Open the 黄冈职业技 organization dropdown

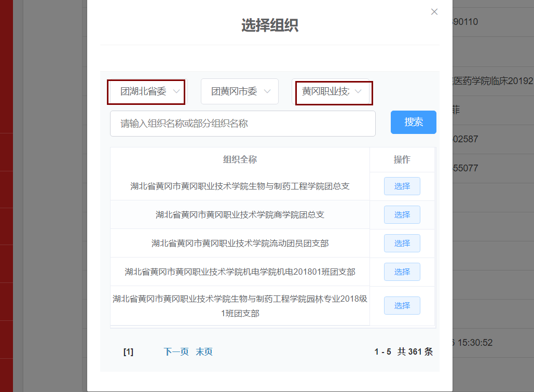[x=334, y=91]
